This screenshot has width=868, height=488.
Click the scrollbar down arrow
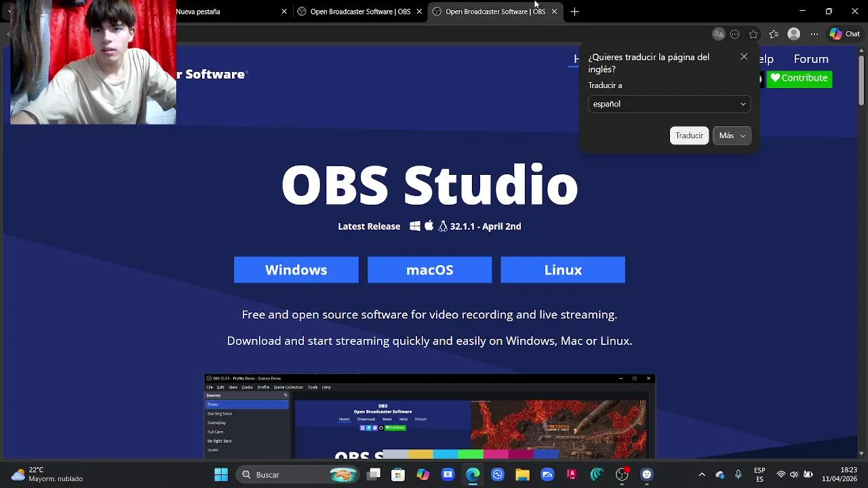[861, 453]
